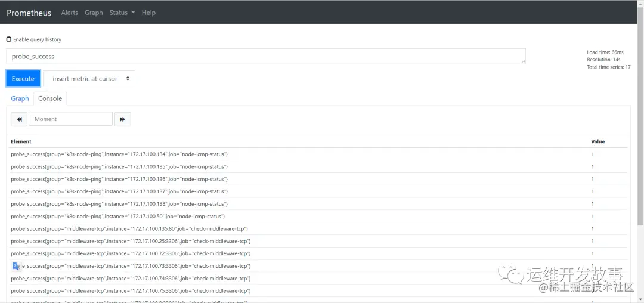
Task: Focus the probe_success query expression field
Action: point(266,56)
